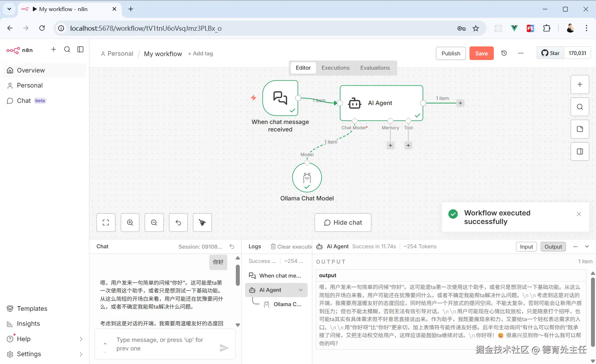
Task: Add a sticky note with the note icon
Action: [x=580, y=129]
